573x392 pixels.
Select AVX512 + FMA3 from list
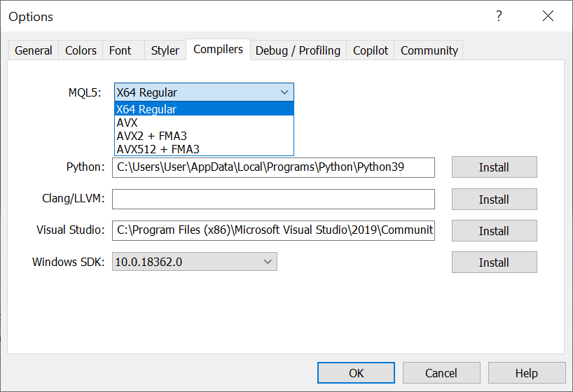pos(203,148)
